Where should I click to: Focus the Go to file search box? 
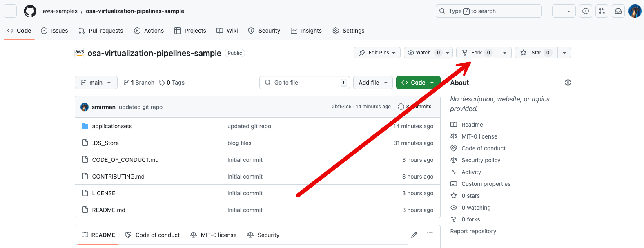(305, 83)
